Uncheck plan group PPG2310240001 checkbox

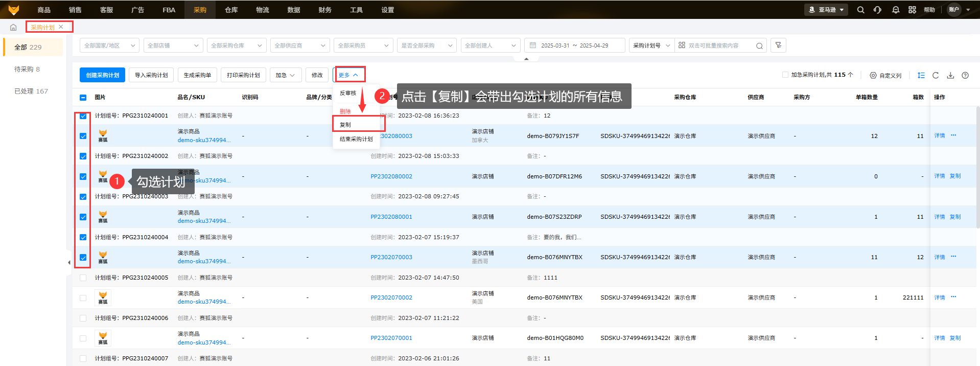pos(83,116)
